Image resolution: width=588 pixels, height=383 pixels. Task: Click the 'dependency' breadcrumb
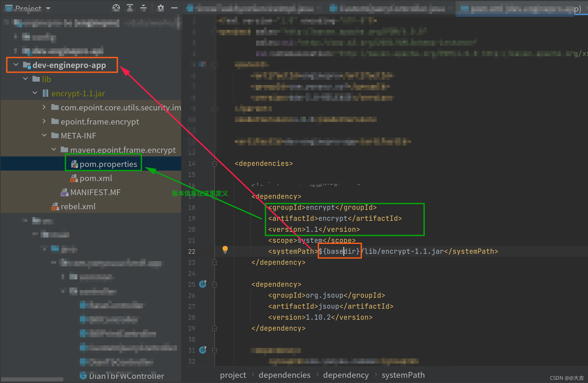pos(346,375)
